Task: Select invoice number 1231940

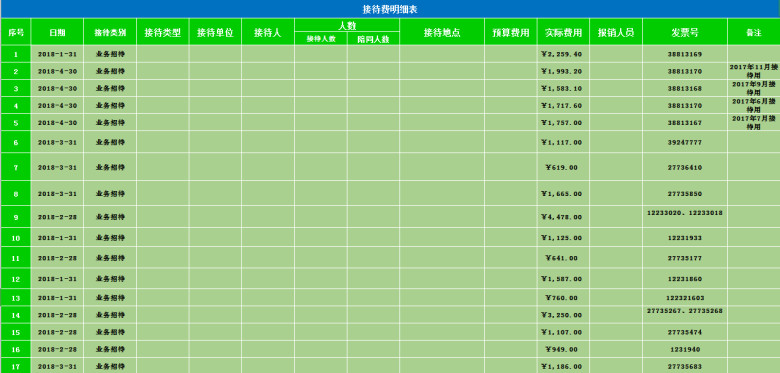Action: tap(685, 349)
